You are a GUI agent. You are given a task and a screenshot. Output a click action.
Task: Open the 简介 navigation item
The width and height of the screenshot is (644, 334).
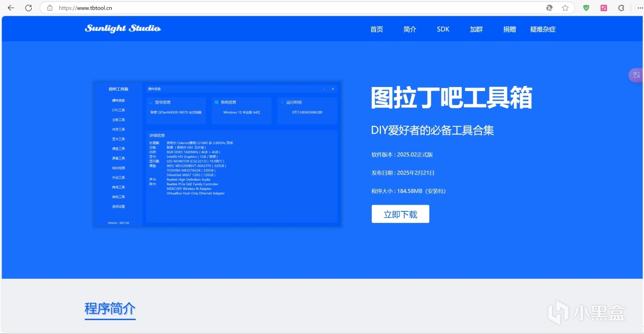[x=410, y=29]
